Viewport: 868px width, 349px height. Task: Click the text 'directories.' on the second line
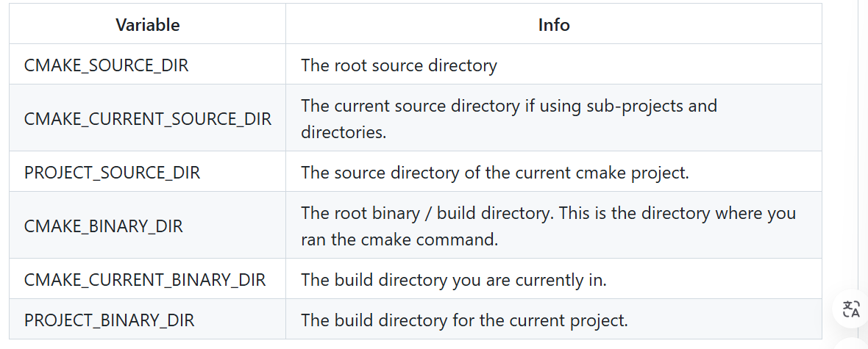point(344,132)
